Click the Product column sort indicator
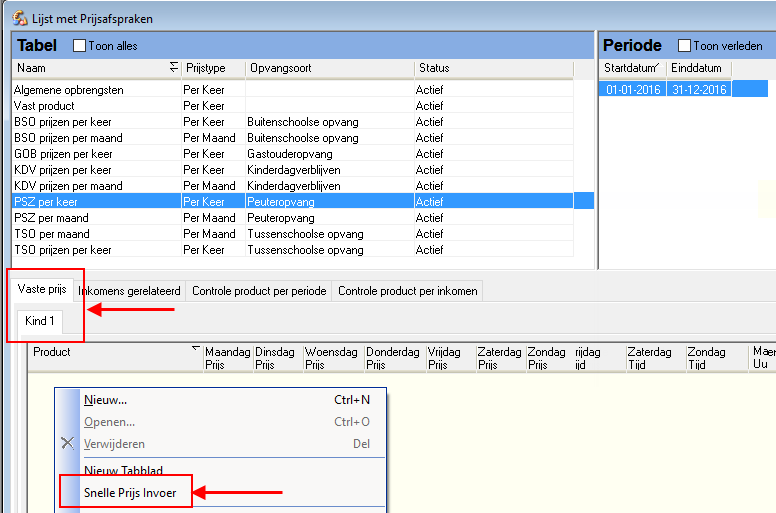Screen dimensions: 776x513 pos(195,349)
